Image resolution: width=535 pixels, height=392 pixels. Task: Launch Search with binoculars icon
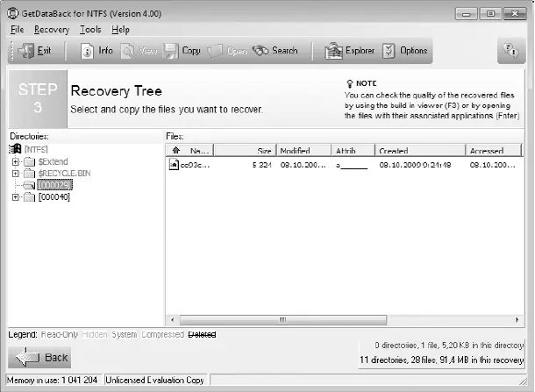(x=260, y=51)
